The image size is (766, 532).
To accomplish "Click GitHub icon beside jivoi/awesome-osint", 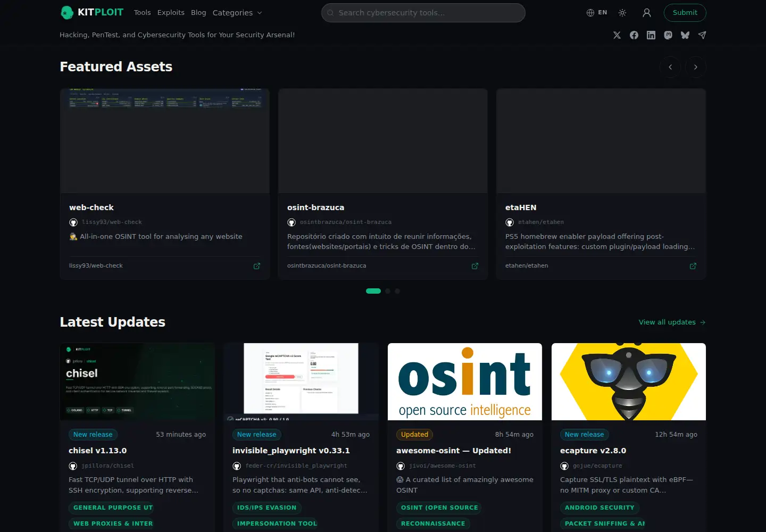I will [401, 466].
